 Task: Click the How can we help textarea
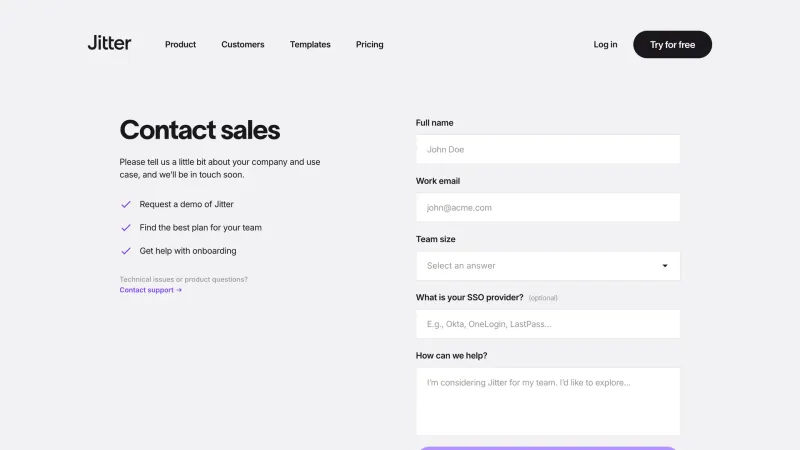(x=547, y=402)
